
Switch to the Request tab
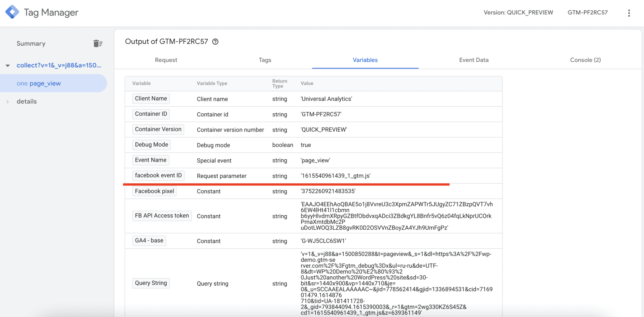coord(166,60)
